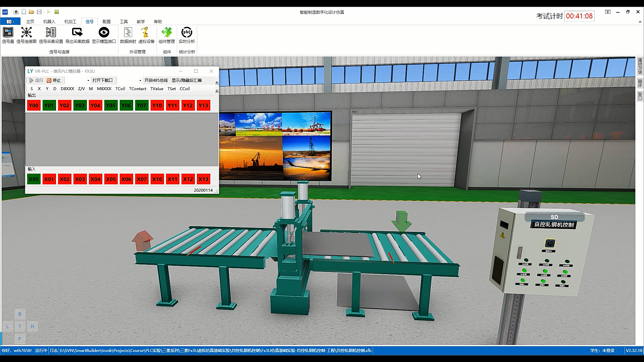Open 数据映射 data mapping tool
Screen dimensions: 644x362
point(128,35)
